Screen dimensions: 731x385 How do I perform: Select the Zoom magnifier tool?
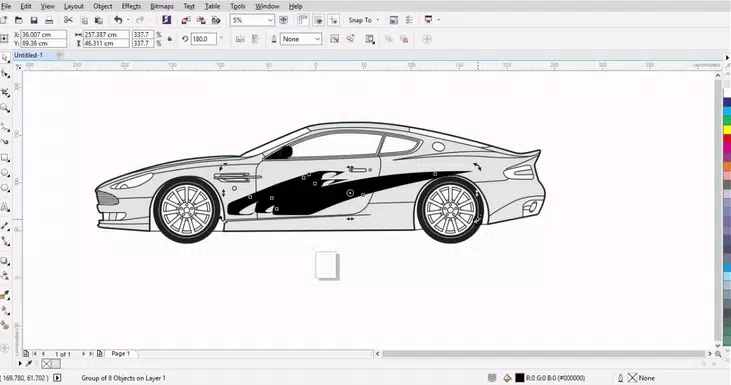click(x=5, y=108)
